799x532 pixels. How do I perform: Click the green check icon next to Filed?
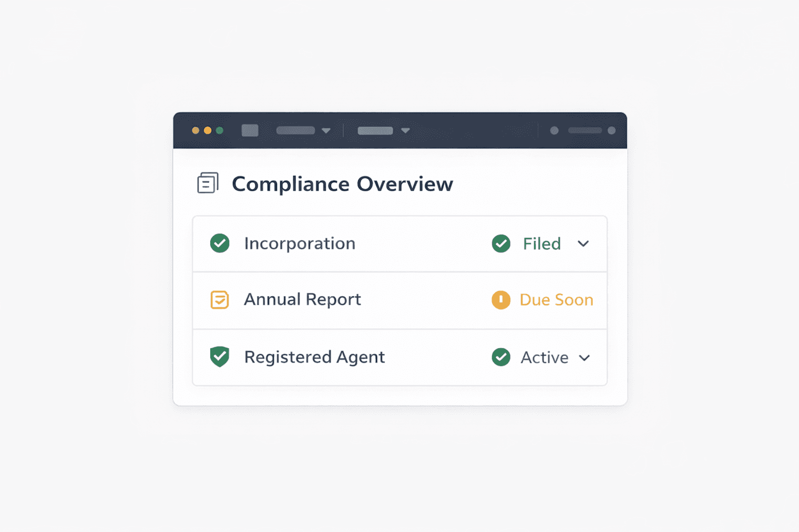[x=501, y=243]
